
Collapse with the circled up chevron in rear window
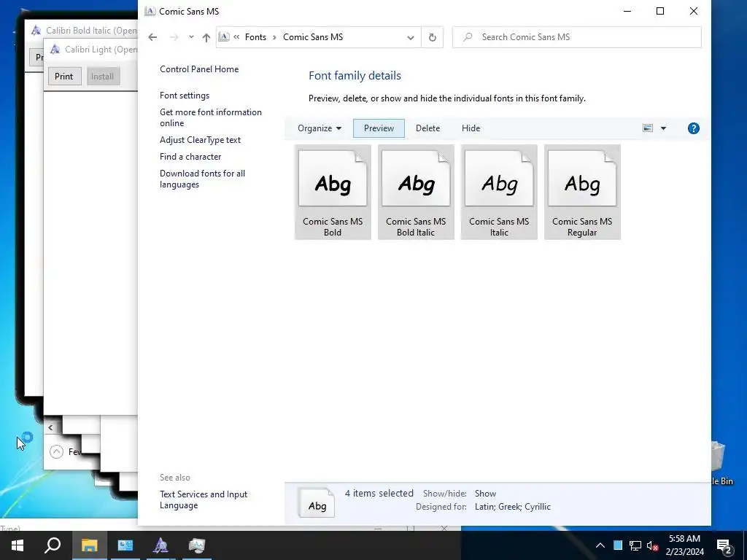pos(56,451)
